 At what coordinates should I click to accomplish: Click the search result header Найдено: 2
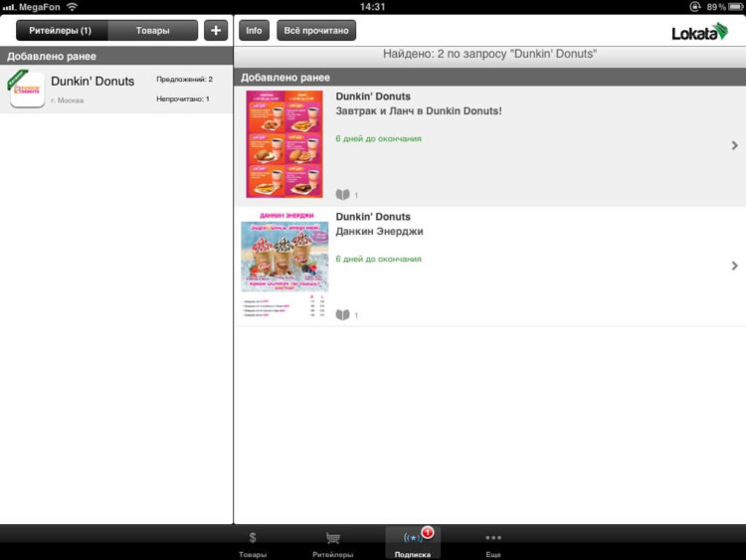pos(490,54)
